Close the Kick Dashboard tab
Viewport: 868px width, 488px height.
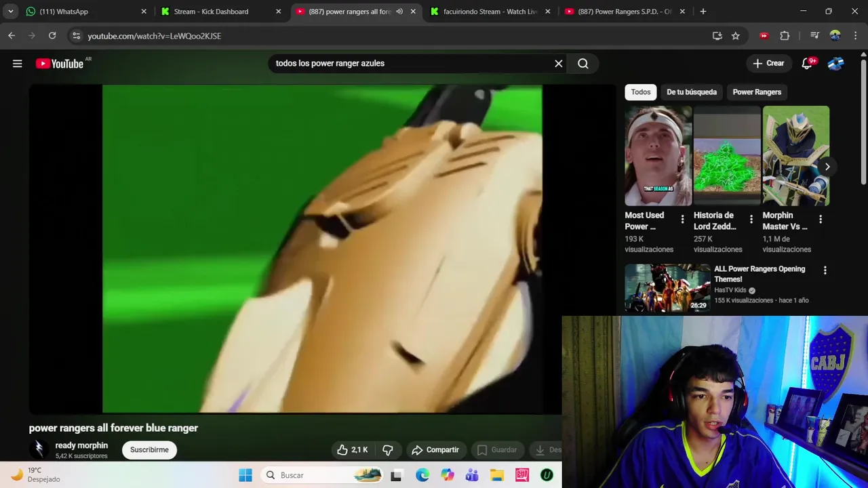pos(278,12)
